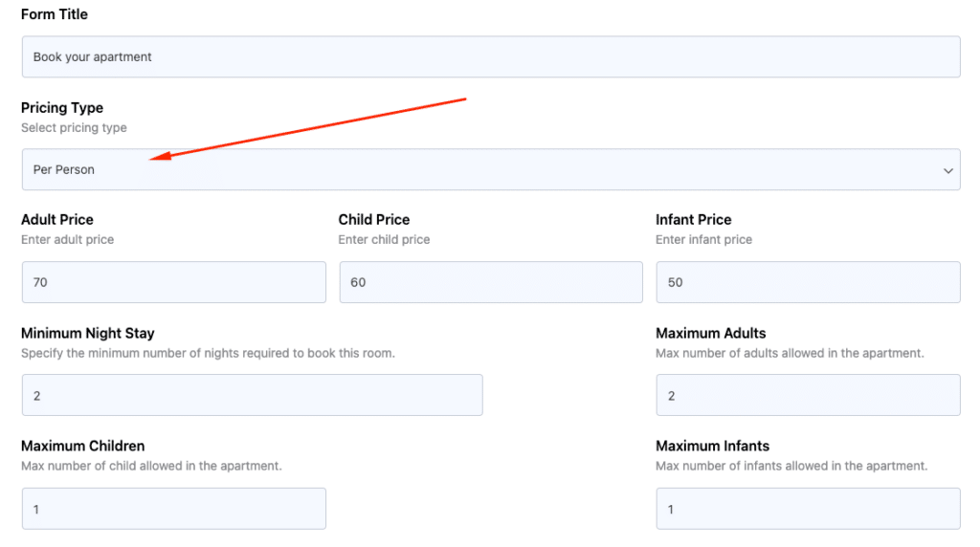Select the Maximum Infants input box
Viewport: 980px width, 547px height.
[808, 509]
